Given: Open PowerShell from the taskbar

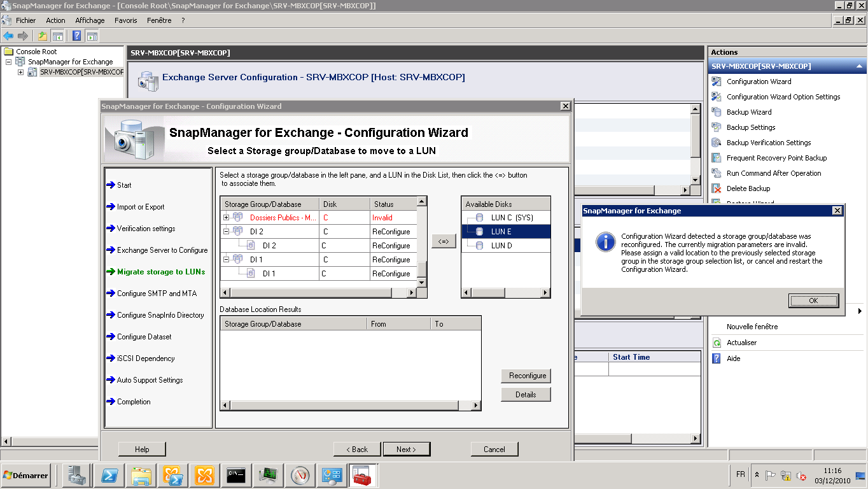Looking at the screenshot, I should [x=109, y=476].
